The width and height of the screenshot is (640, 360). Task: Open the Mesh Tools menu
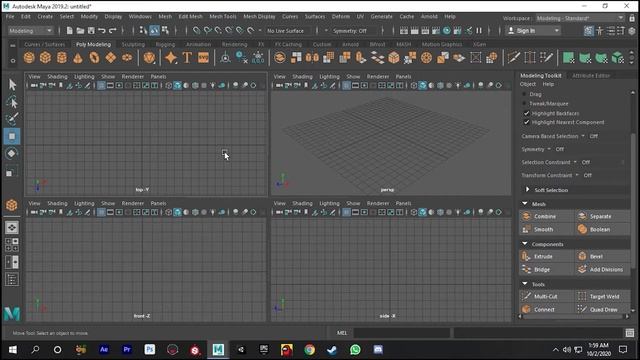(223, 16)
